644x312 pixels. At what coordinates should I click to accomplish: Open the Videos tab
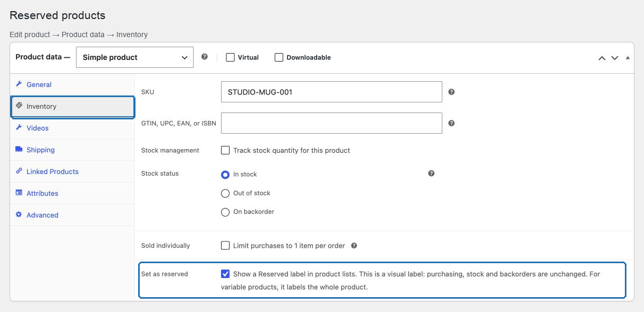[x=72, y=128]
